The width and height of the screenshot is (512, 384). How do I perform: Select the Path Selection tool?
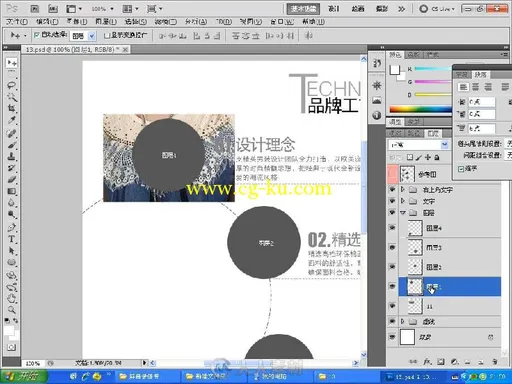tap(12, 251)
